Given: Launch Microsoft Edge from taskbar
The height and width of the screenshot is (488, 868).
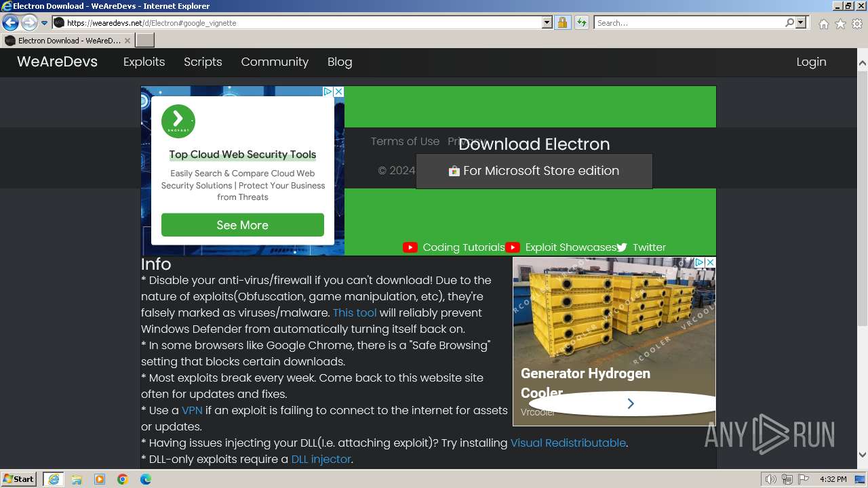Looking at the screenshot, I should coord(146,479).
